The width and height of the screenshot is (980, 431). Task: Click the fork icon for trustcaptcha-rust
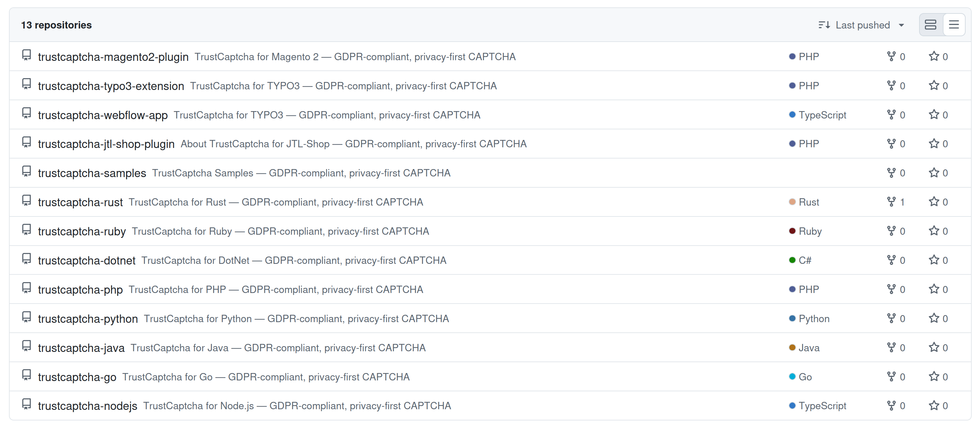click(891, 202)
